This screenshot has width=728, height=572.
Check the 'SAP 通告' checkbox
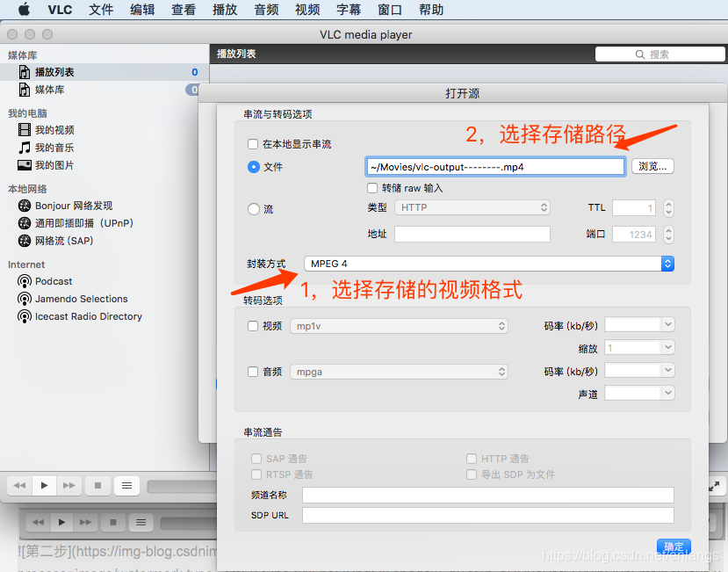pyautogui.click(x=256, y=459)
